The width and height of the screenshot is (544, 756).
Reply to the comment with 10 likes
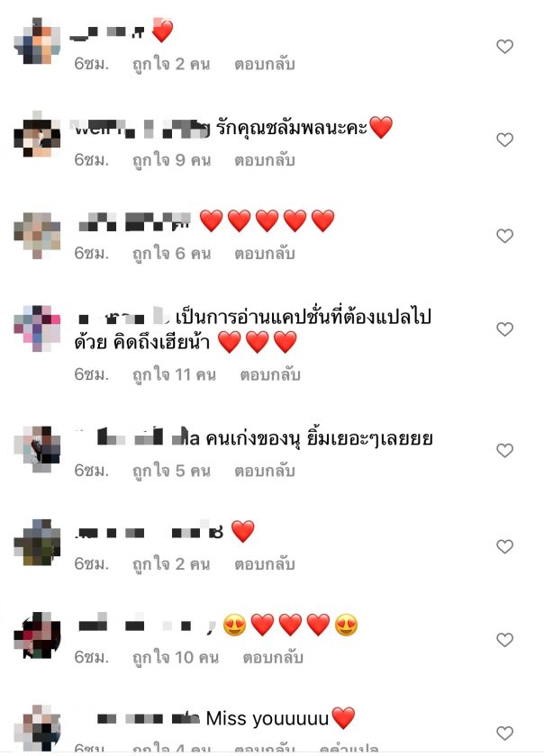pyautogui.click(x=273, y=657)
